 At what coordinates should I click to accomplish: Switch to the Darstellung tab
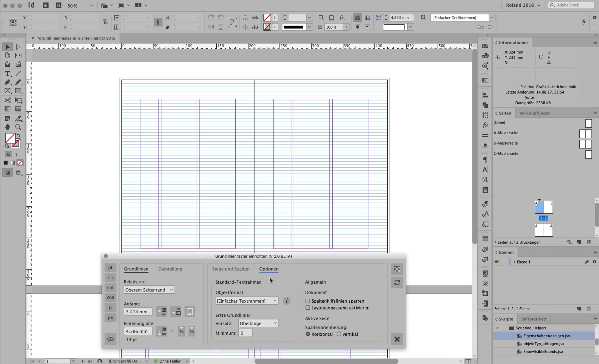tap(170, 269)
